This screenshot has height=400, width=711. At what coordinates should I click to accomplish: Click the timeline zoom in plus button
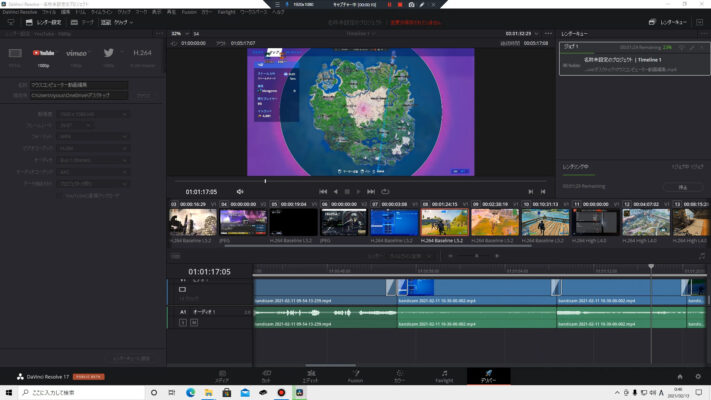click(x=497, y=256)
